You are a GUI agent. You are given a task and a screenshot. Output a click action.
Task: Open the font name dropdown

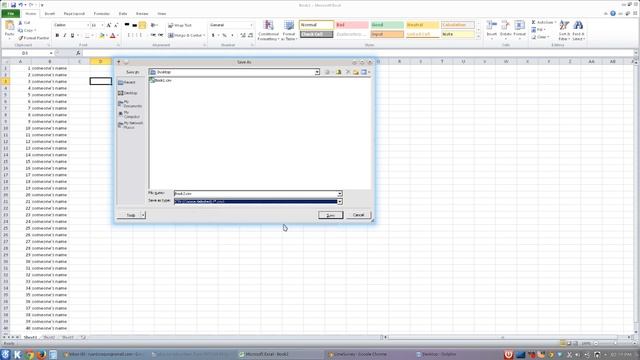click(87, 25)
